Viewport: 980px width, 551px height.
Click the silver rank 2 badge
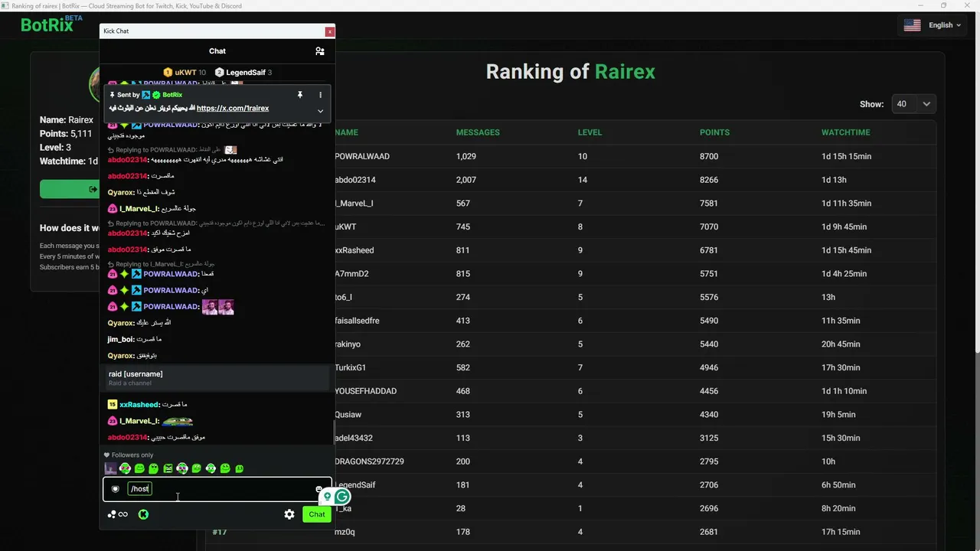(219, 73)
